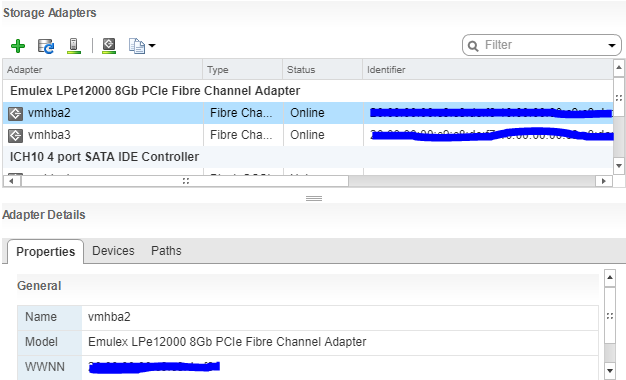Viewport: 626px width, 380px height.
Task: Click the adapter list scroll-down arrow
Action: tap(619, 165)
